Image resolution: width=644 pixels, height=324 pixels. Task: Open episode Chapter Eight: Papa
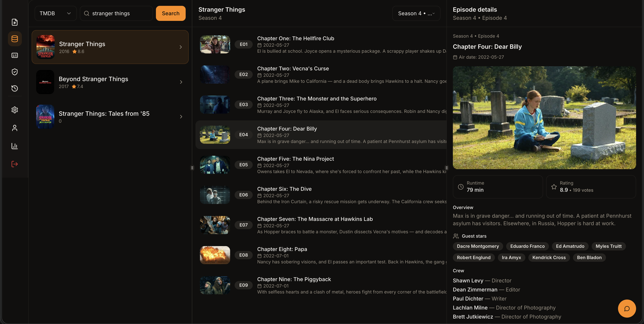pos(282,249)
